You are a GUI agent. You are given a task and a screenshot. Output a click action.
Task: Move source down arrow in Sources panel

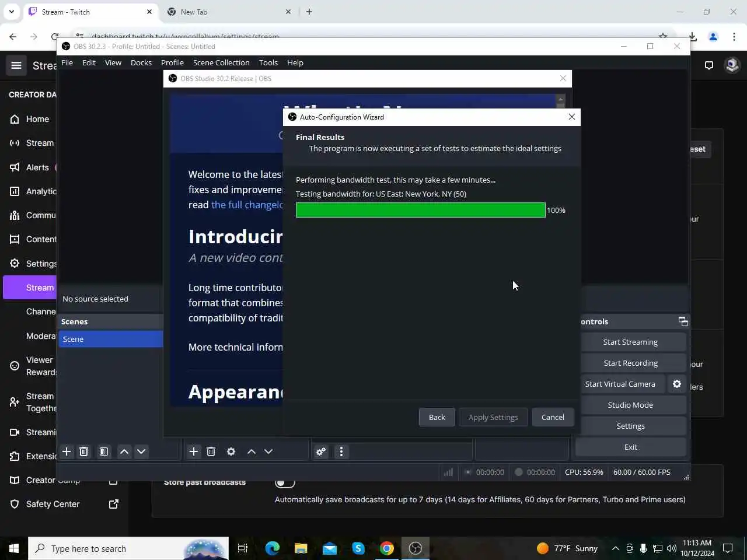(268, 452)
